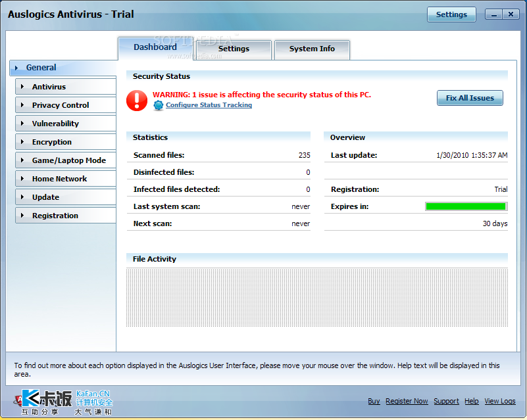Click the 'Disinfected files:' label
The width and height of the screenshot is (527, 420).
click(164, 172)
